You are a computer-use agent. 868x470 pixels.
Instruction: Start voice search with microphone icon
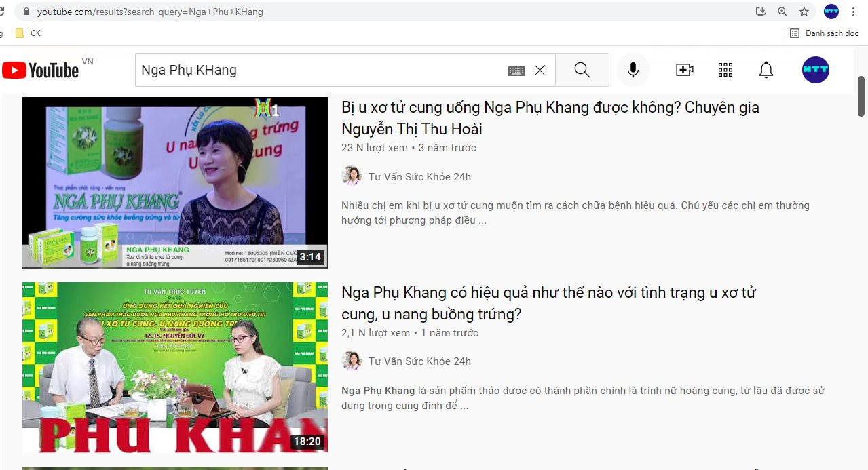pyautogui.click(x=633, y=70)
